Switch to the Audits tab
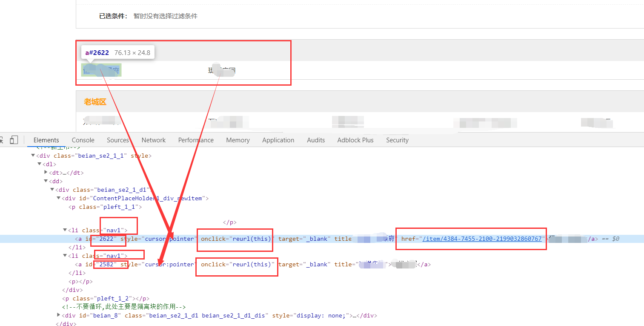The height and width of the screenshot is (326, 644). [x=316, y=140]
